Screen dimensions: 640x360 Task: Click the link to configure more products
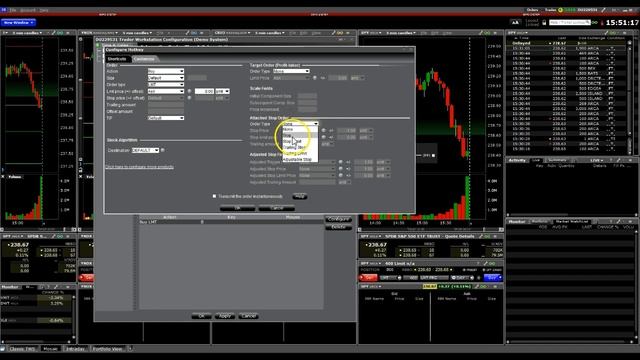[140, 167]
